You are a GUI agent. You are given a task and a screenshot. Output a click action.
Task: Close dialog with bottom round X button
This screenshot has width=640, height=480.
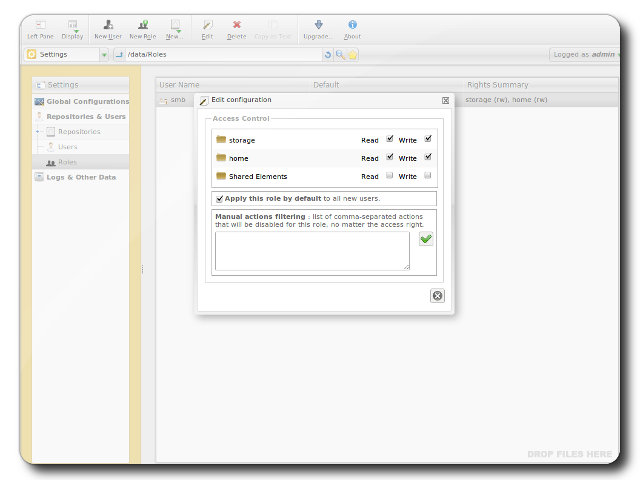pyautogui.click(x=437, y=295)
